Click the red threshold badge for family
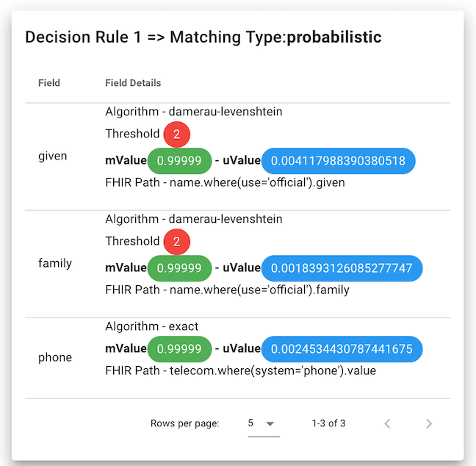This screenshot has width=476, height=466. (177, 241)
